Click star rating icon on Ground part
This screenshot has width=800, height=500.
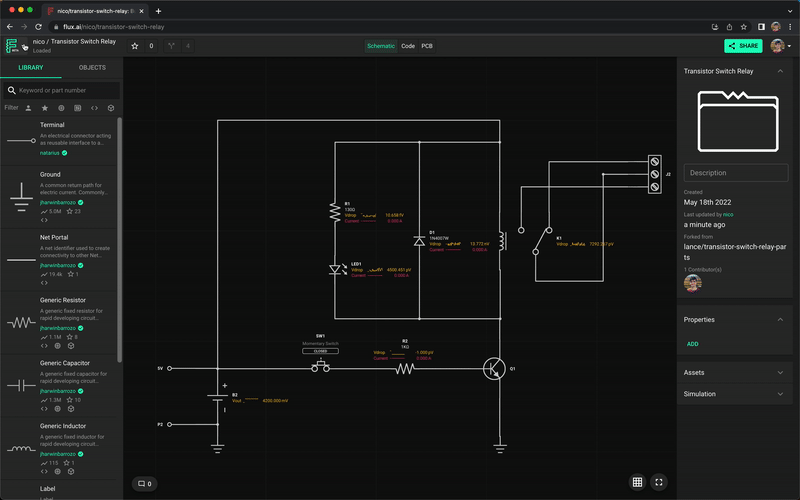(x=69, y=211)
